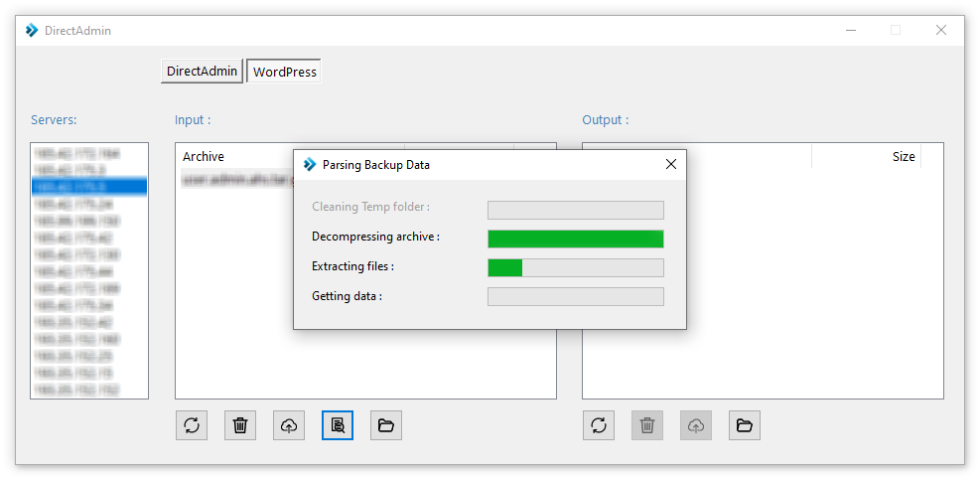Delete the selected input archive
This screenshot has height=480, width=980.
click(x=240, y=425)
